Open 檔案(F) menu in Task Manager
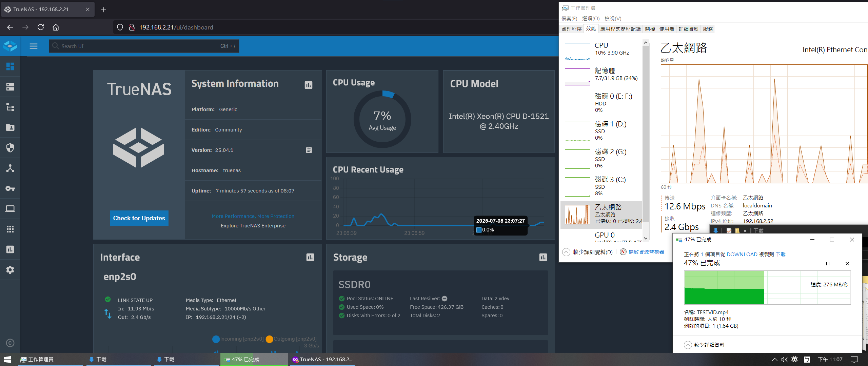868x366 pixels. [x=569, y=18]
